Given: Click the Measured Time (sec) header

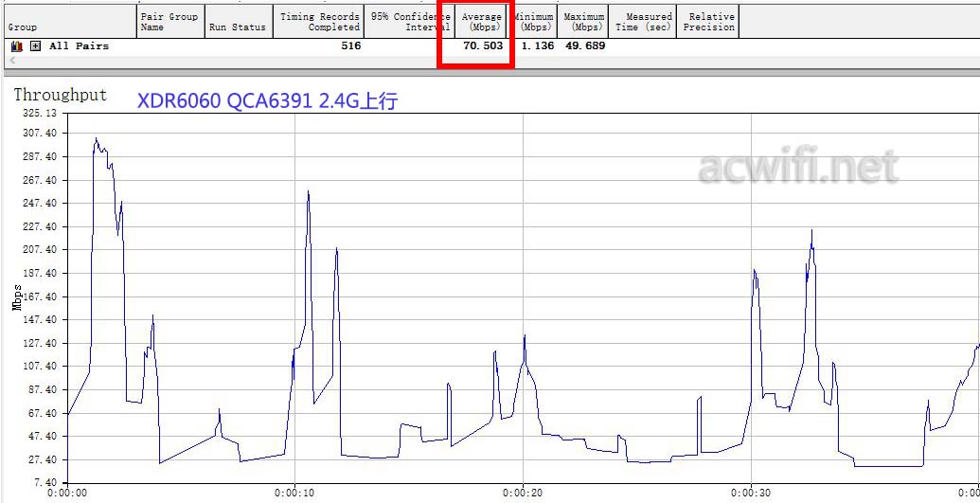Looking at the screenshot, I should [x=643, y=22].
